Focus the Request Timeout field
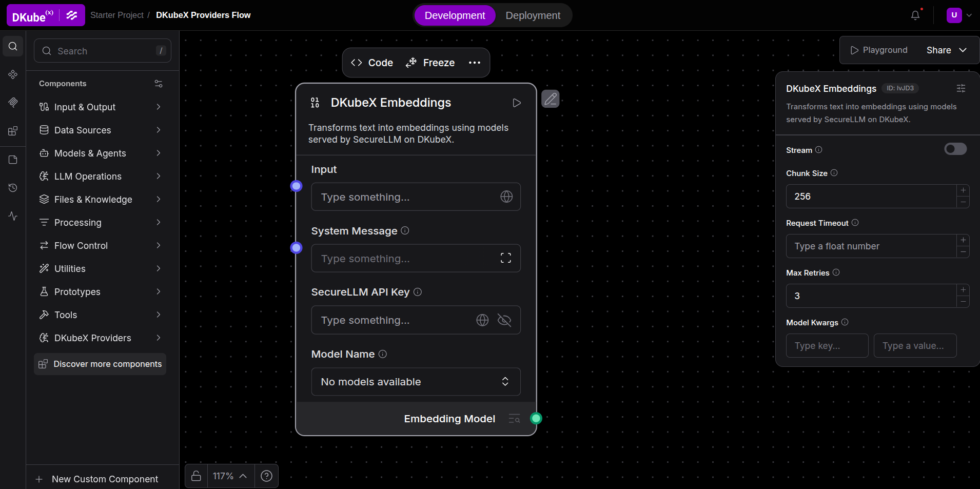 pos(871,246)
